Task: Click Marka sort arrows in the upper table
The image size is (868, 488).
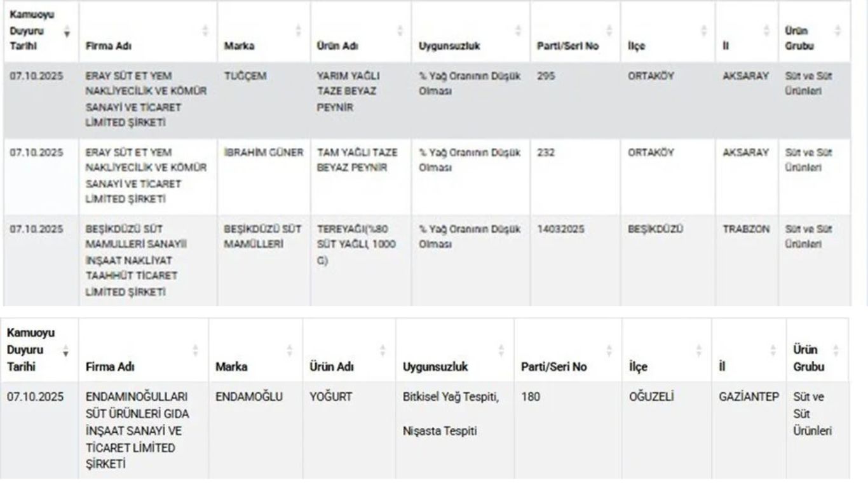Action: click(299, 29)
